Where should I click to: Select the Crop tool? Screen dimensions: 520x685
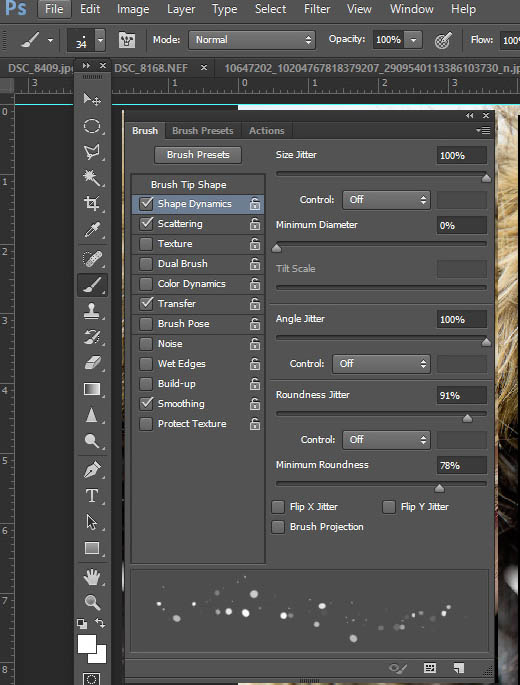pos(92,204)
